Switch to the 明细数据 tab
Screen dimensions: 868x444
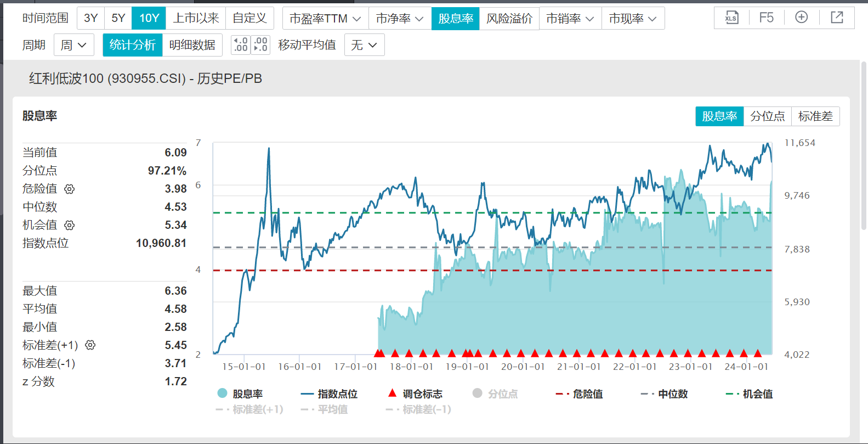point(192,45)
